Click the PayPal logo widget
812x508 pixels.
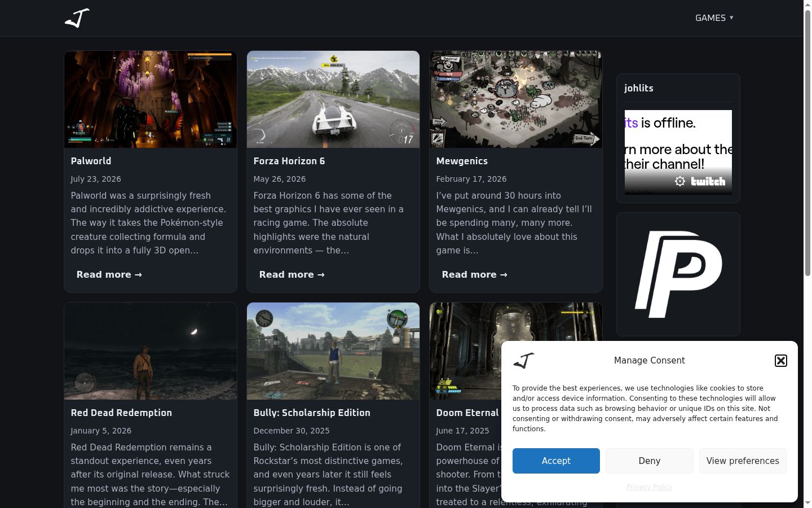click(x=678, y=274)
